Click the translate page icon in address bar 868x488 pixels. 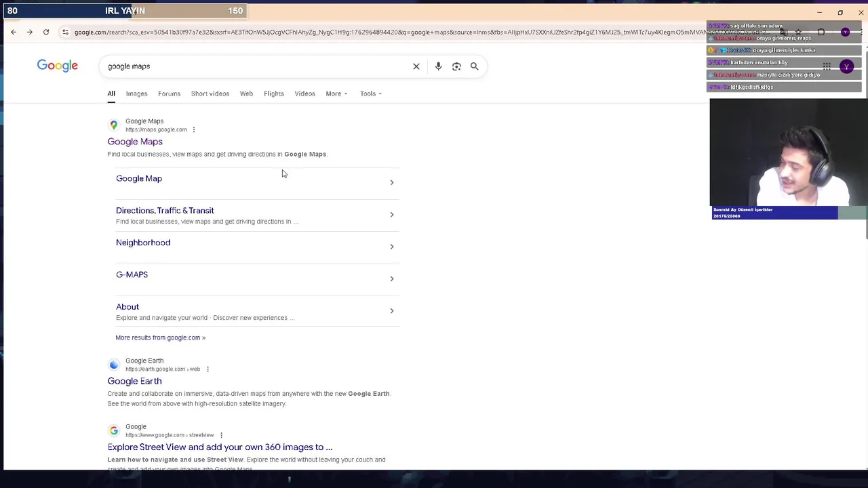[x=783, y=32]
